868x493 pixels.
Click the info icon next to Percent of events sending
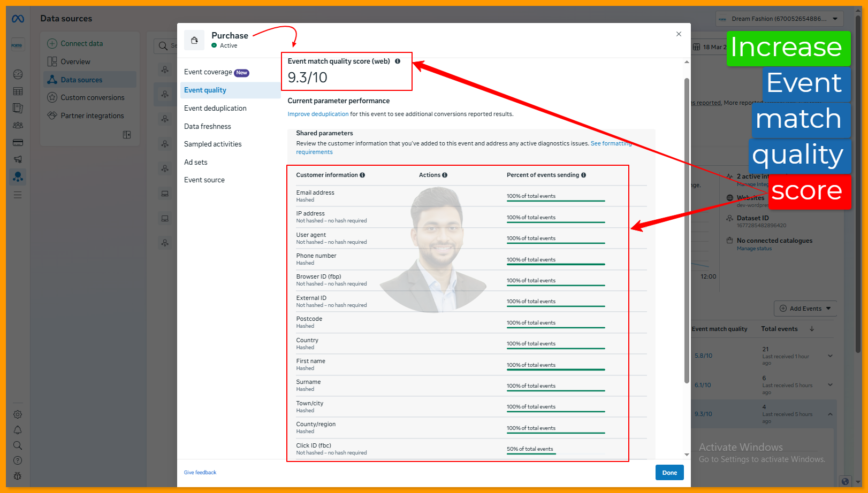coord(583,175)
